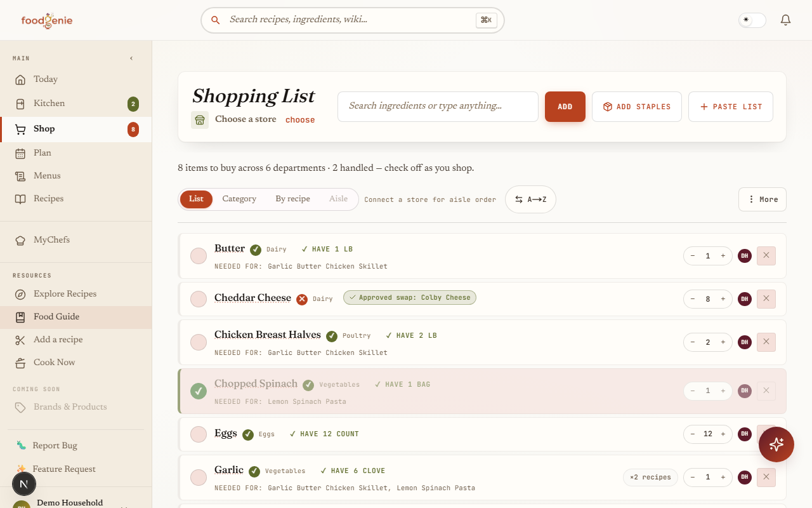Click PASTE LIST button
812x508 pixels.
tap(731, 107)
